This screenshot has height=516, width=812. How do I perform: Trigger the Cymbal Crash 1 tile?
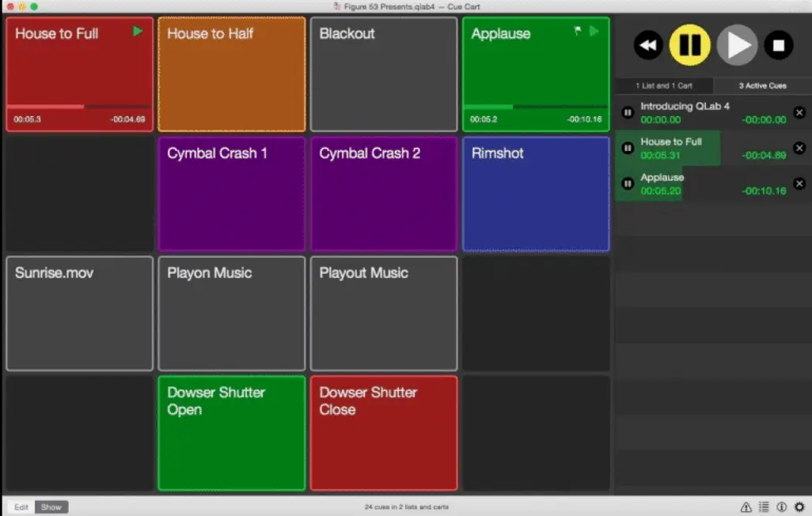[231, 194]
